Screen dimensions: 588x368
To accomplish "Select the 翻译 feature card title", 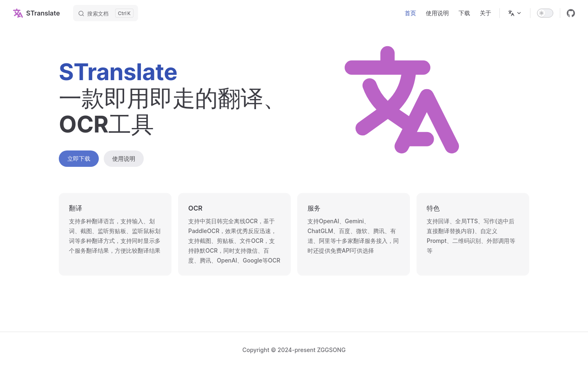I will click(76, 208).
